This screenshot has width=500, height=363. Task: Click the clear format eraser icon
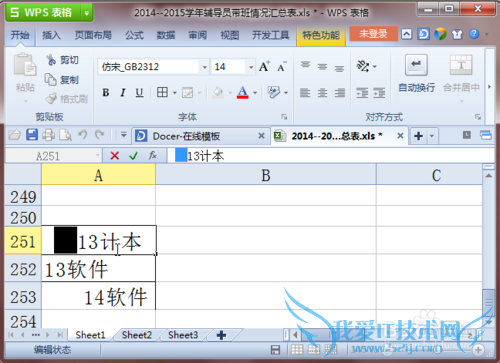point(274,92)
